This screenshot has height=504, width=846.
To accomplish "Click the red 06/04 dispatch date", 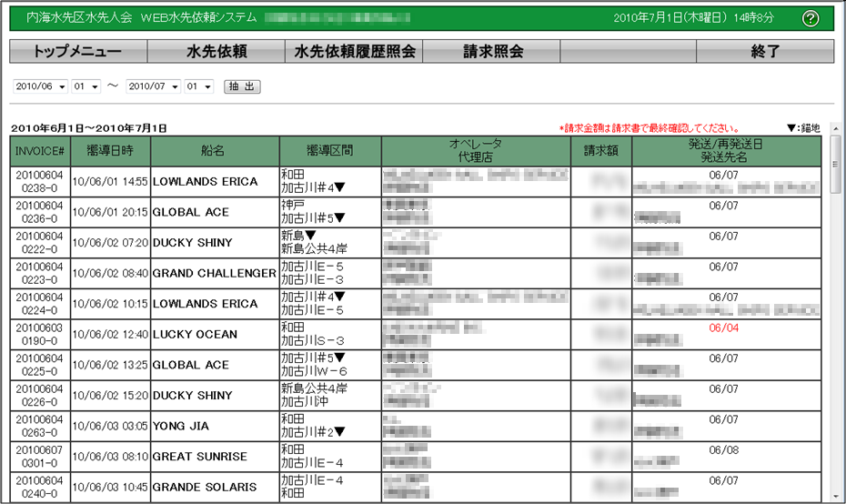I will [x=724, y=328].
